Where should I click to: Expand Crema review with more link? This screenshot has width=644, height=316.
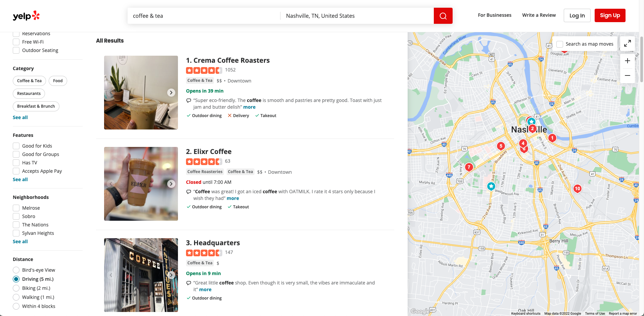[x=249, y=107]
